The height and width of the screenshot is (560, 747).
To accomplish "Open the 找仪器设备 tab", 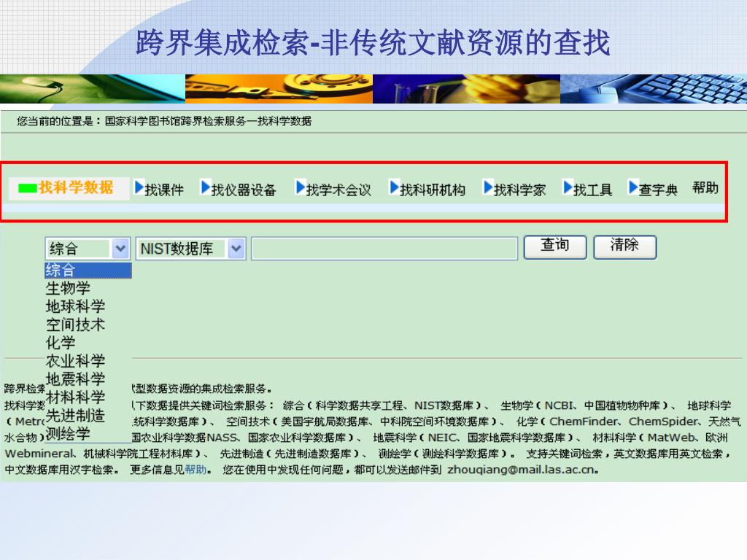I will pyautogui.click(x=244, y=190).
